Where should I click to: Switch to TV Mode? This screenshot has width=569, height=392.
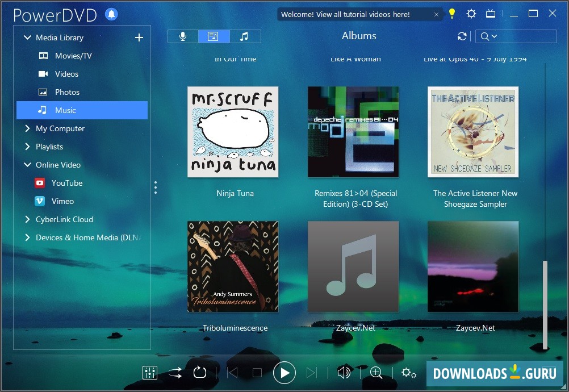tap(490, 14)
